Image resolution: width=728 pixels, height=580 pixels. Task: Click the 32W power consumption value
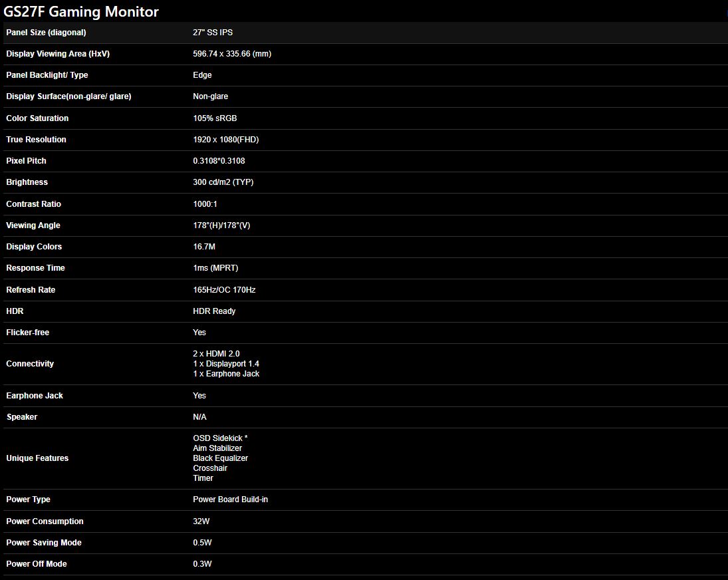pyautogui.click(x=201, y=522)
